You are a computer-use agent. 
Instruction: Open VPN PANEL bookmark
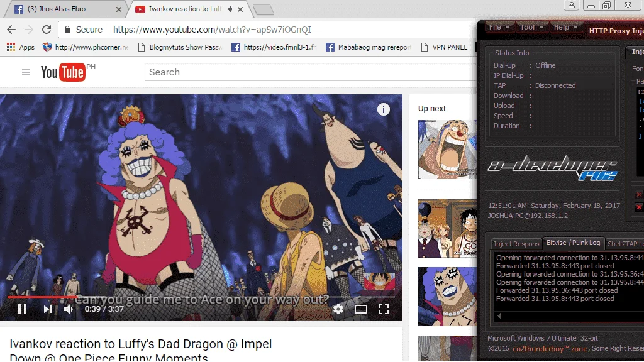(444, 47)
